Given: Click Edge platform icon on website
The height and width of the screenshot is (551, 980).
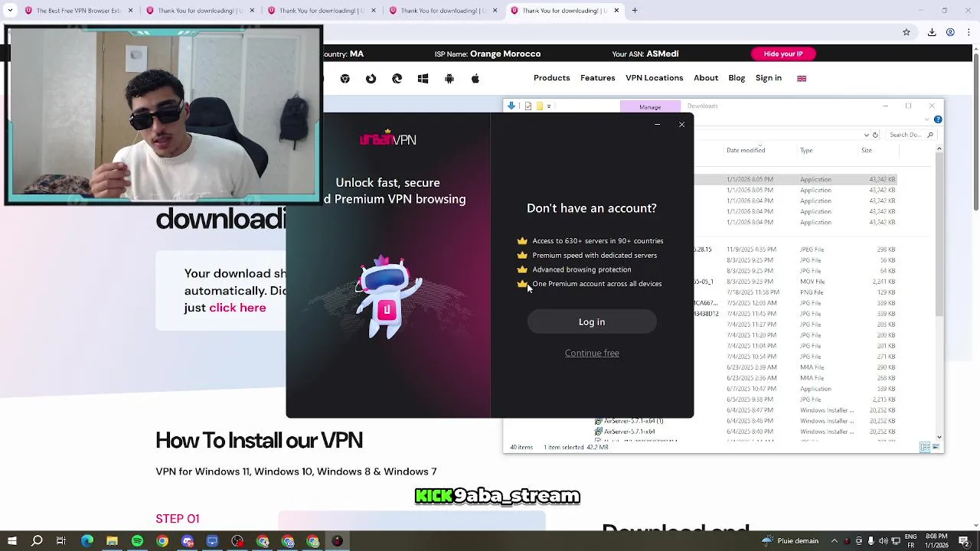Looking at the screenshot, I should coord(397,79).
